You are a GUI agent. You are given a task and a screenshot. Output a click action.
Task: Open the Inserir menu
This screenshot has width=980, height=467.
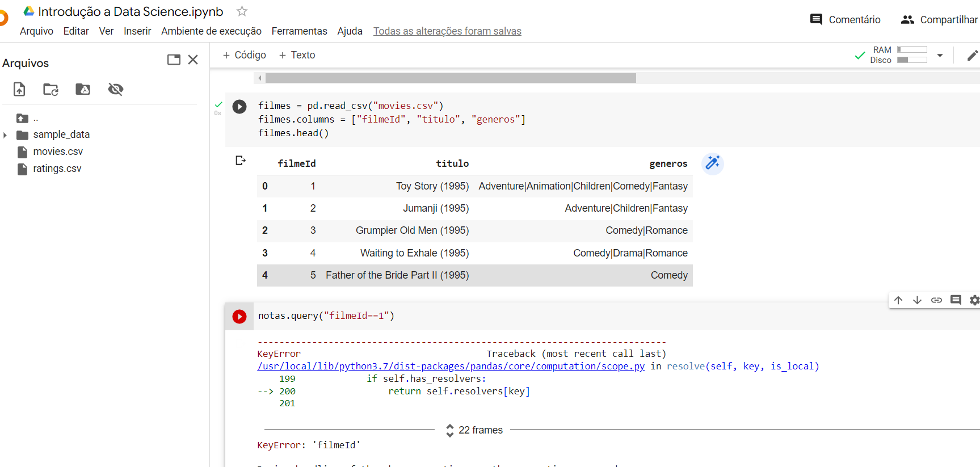click(137, 31)
